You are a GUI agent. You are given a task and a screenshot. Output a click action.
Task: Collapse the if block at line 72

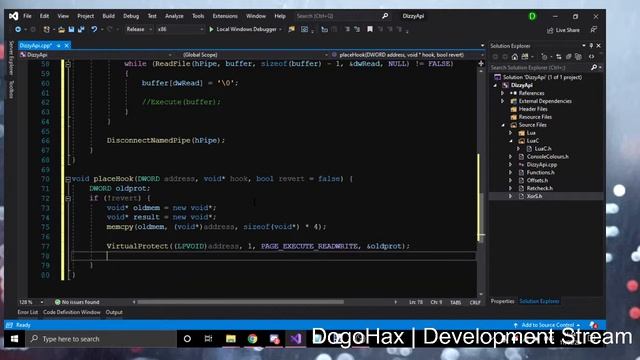pos(68,198)
